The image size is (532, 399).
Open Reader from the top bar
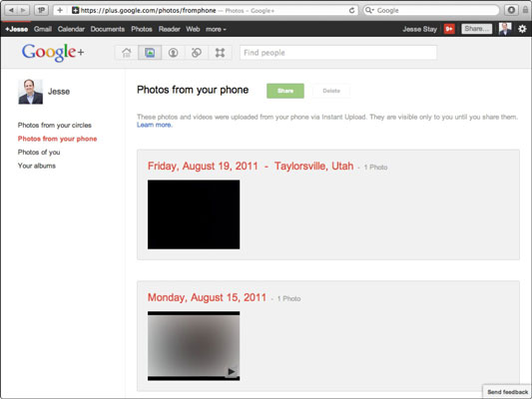pos(170,29)
